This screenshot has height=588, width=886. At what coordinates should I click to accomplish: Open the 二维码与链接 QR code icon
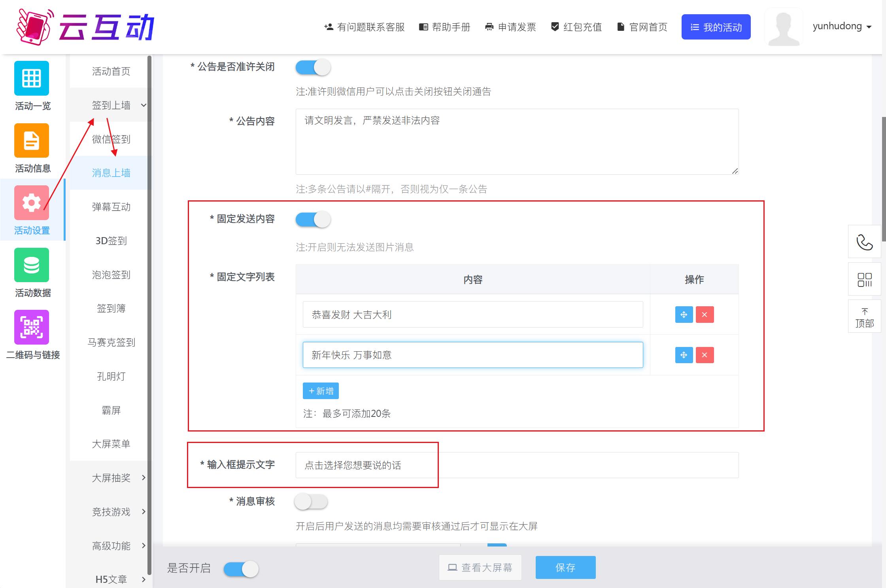(x=32, y=327)
